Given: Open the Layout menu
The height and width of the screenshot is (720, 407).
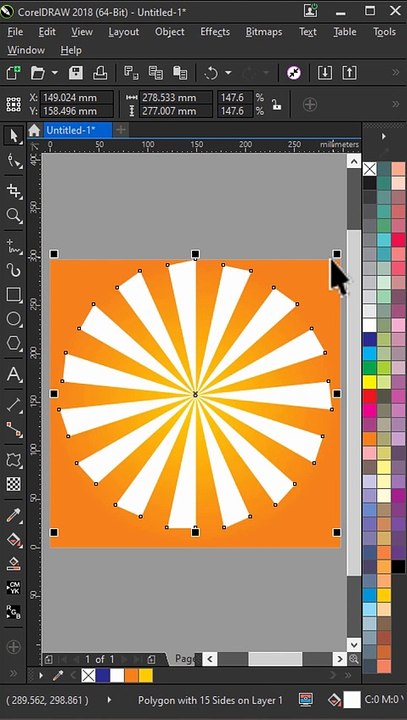Looking at the screenshot, I should pyautogui.click(x=124, y=32).
